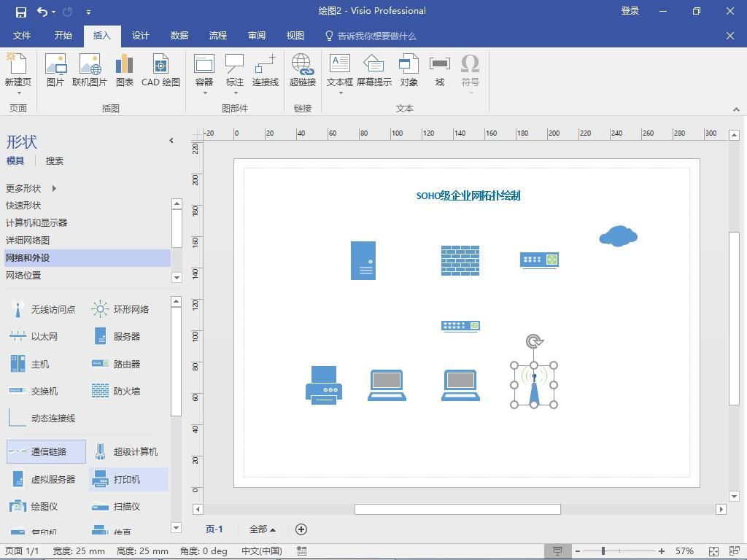Image resolution: width=747 pixels, height=560 pixels.
Task: Select the Plotter (绘图仪) stencil shape
Action: point(34,506)
